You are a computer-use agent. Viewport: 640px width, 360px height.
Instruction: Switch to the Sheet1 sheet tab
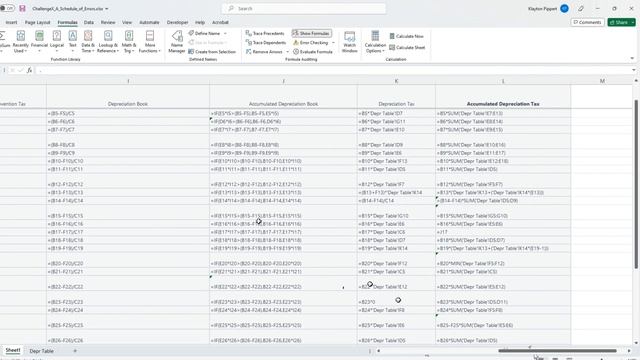coord(13,351)
